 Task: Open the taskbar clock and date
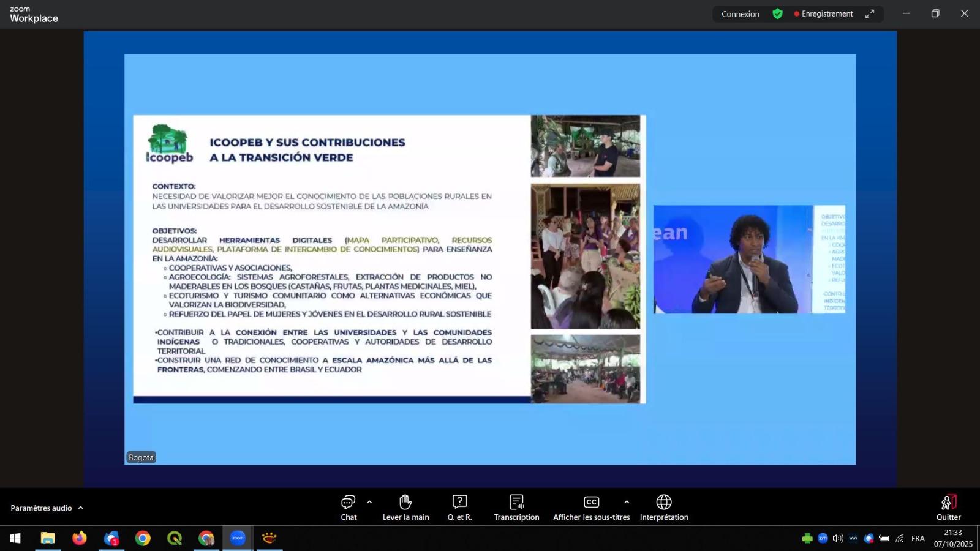[952, 538]
